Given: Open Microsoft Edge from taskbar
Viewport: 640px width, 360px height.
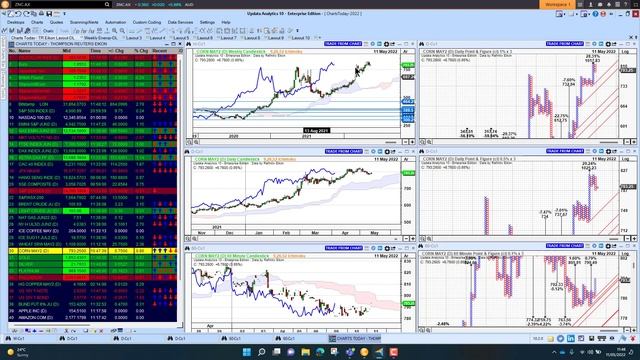Looking at the screenshot, I should click(320, 352).
